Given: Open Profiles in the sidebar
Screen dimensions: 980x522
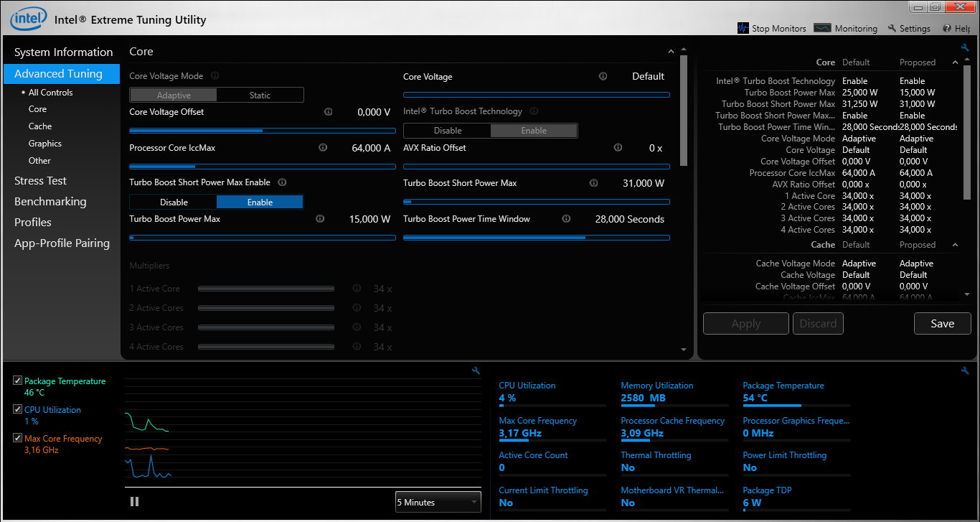Looking at the screenshot, I should (x=33, y=223).
